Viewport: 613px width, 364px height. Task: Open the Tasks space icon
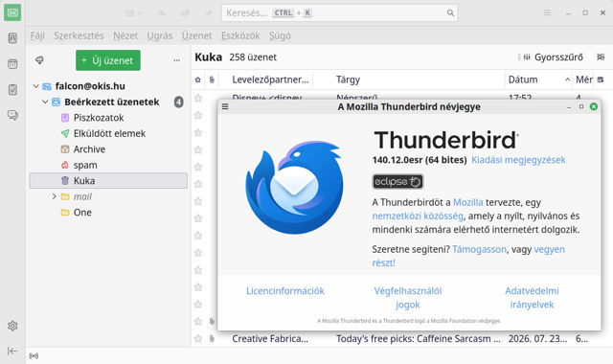tap(12, 89)
